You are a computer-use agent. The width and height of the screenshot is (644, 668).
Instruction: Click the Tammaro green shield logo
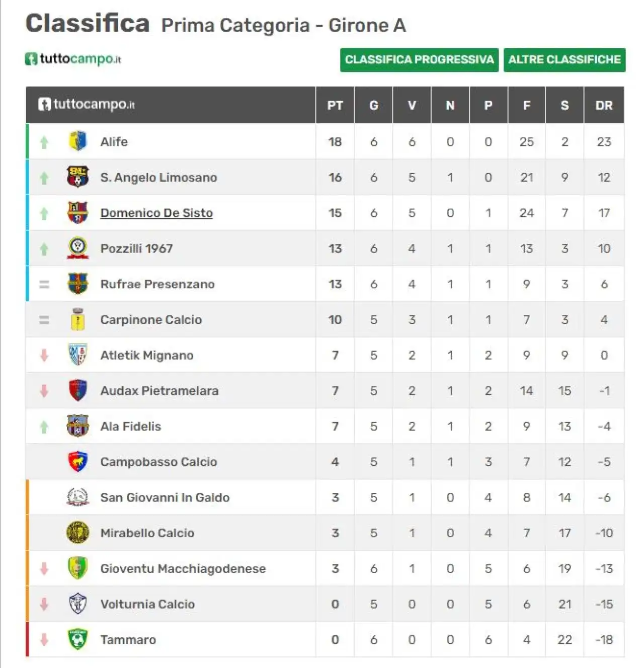(x=77, y=639)
